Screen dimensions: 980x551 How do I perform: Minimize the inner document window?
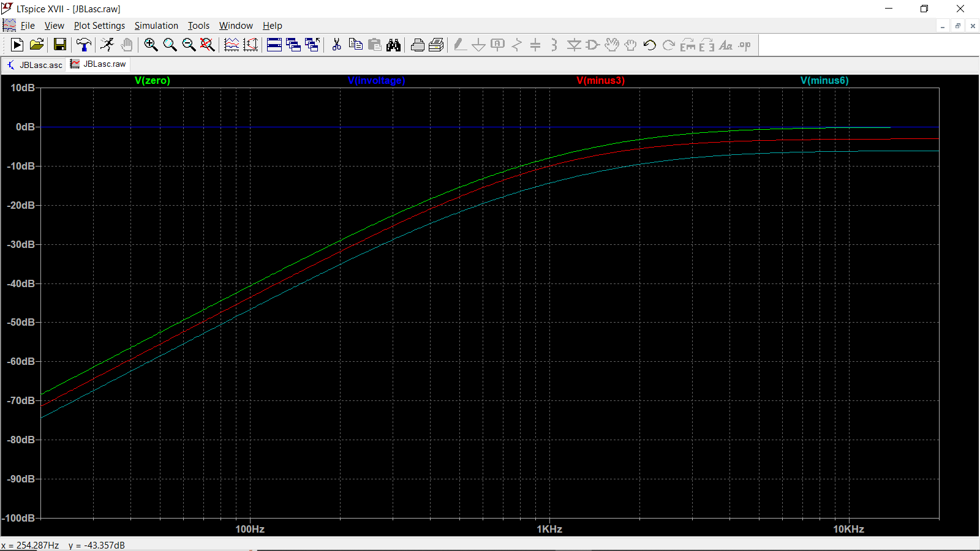[943, 26]
